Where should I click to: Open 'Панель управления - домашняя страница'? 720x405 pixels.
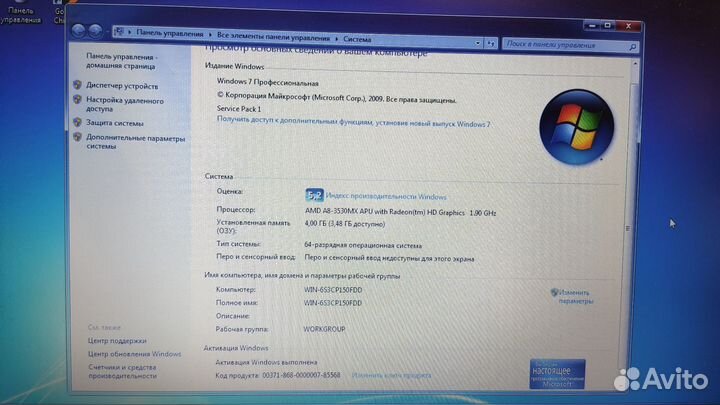[122, 62]
